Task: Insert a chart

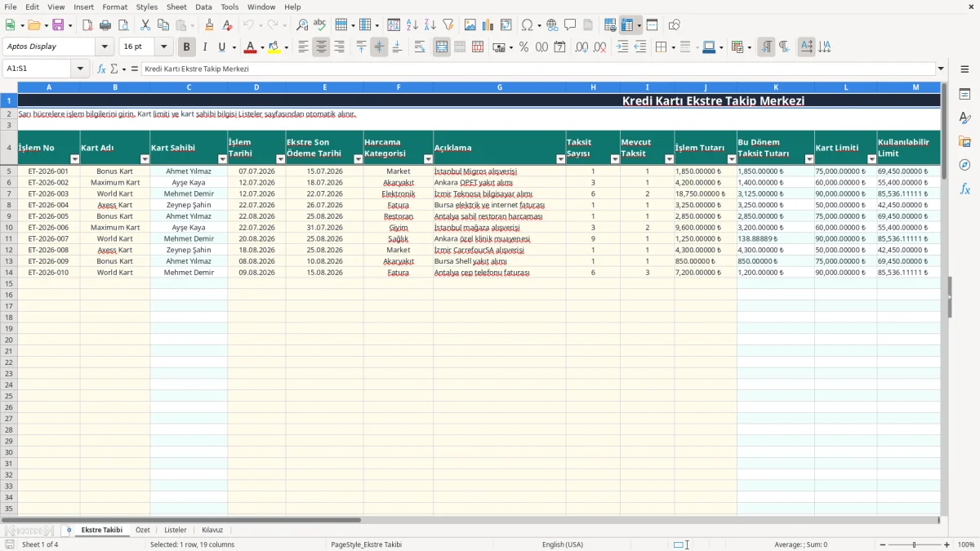Action: [488, 25]
